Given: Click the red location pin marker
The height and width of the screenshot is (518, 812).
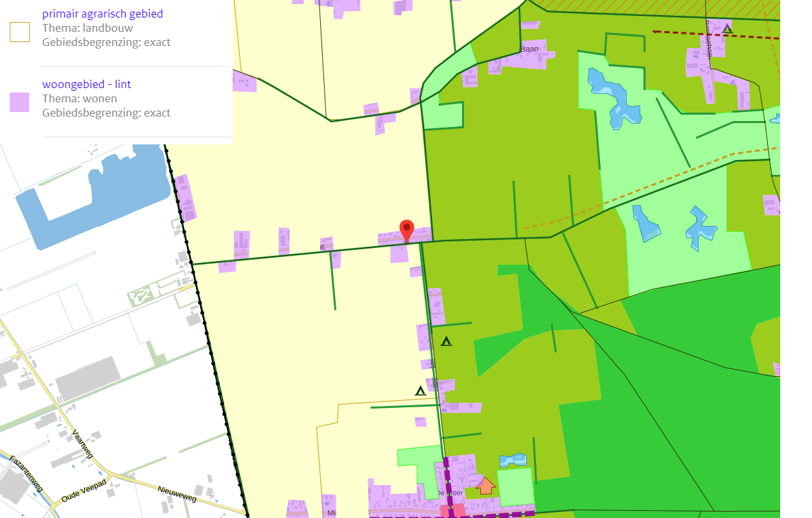Looking at the screenshot, I should click(x=406, y=231).
